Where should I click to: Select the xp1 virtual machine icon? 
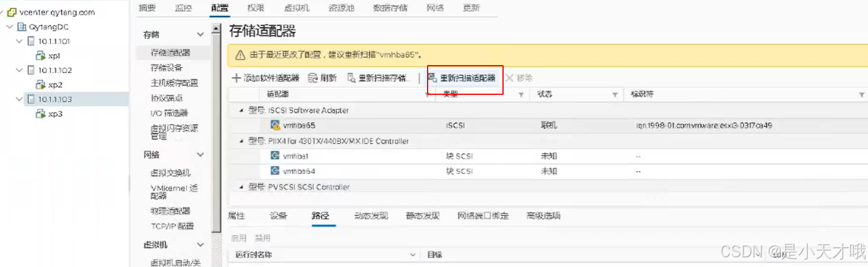(41, 55)
